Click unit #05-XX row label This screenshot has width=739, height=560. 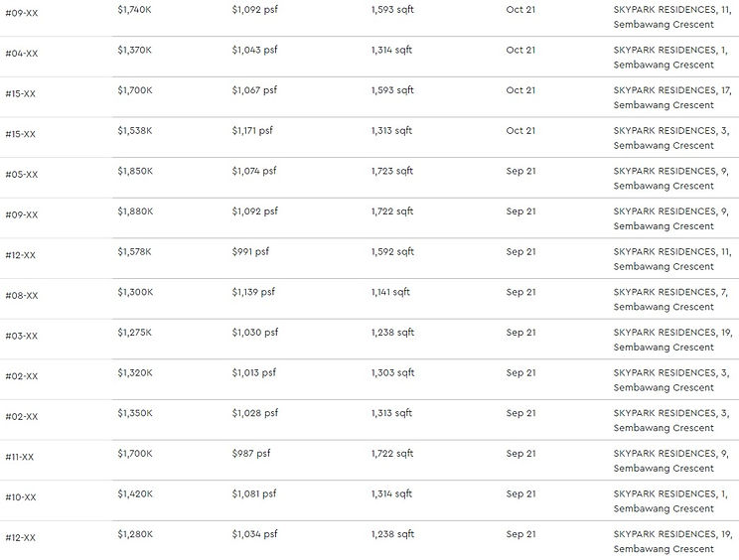21,175
